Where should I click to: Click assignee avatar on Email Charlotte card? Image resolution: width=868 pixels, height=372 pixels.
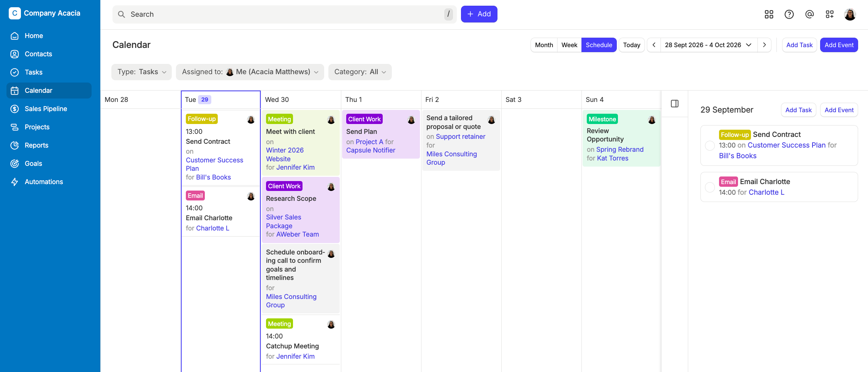[x=251, y=196]
